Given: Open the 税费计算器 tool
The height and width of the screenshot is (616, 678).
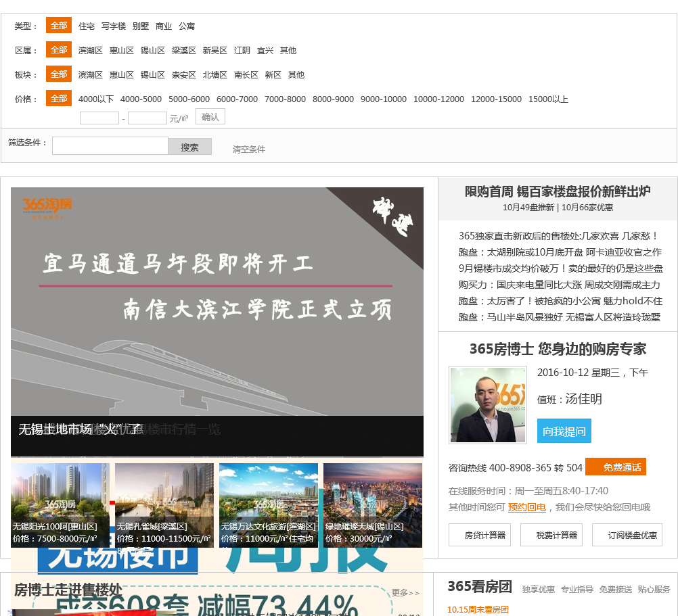Looking at the screenshot, I should pos(551,535).
